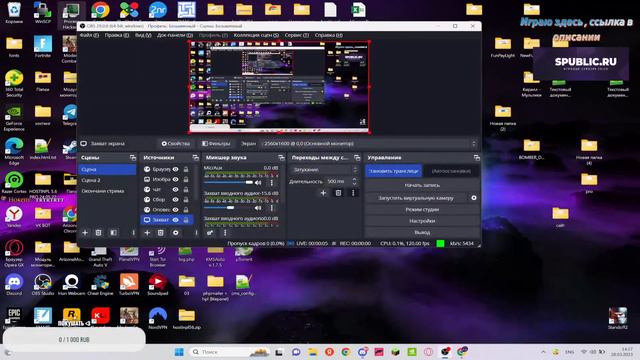Toggle visibility of чат source
The height and width of the screenshot is (360, 640).
[176, 189]
